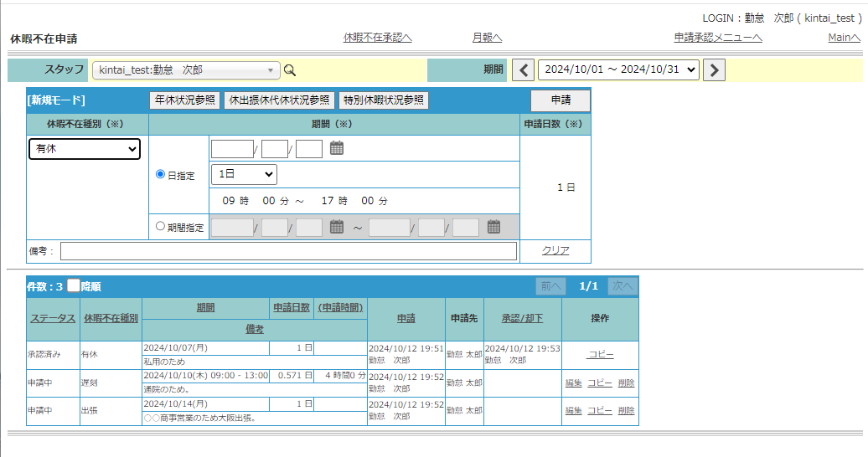Sort by the 承認/却下 column header
The image size is (868, 457).
pos(522,319)
